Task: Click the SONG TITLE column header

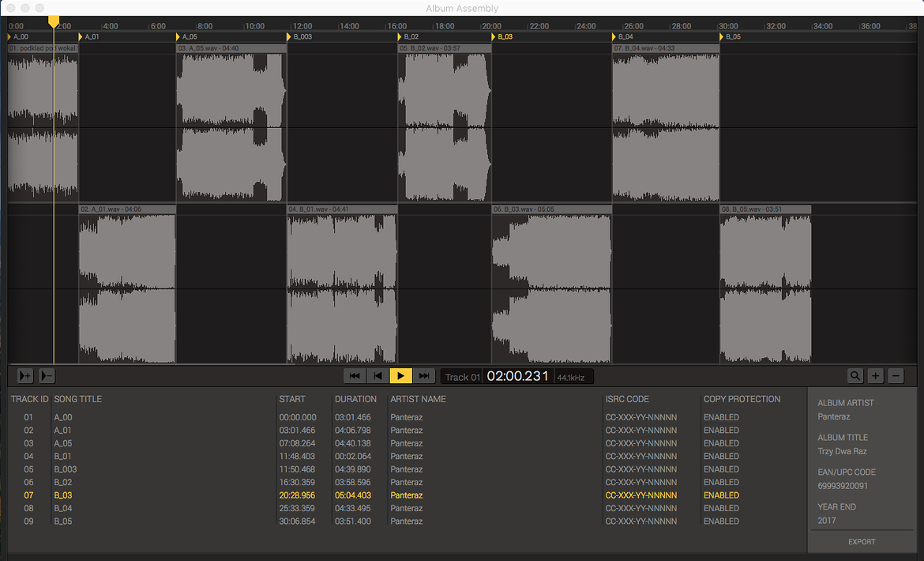Action: click(x=77, y=399)
